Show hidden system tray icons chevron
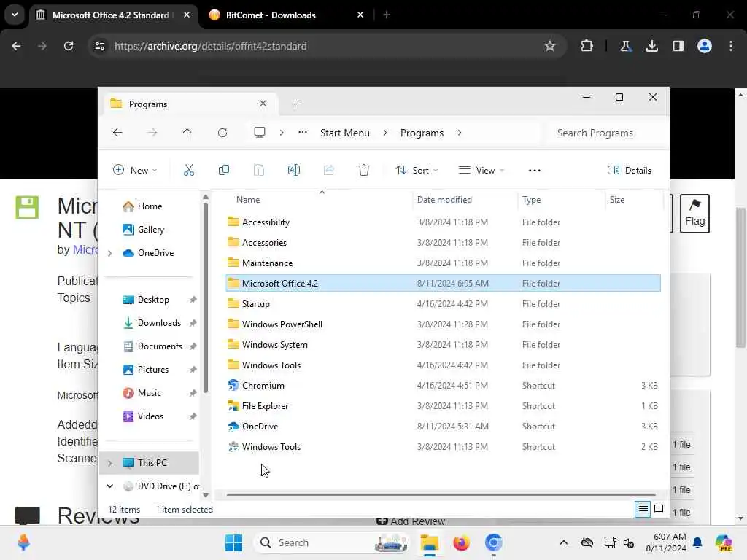Screen dimensions: 747x560 (x=564, y=542)
